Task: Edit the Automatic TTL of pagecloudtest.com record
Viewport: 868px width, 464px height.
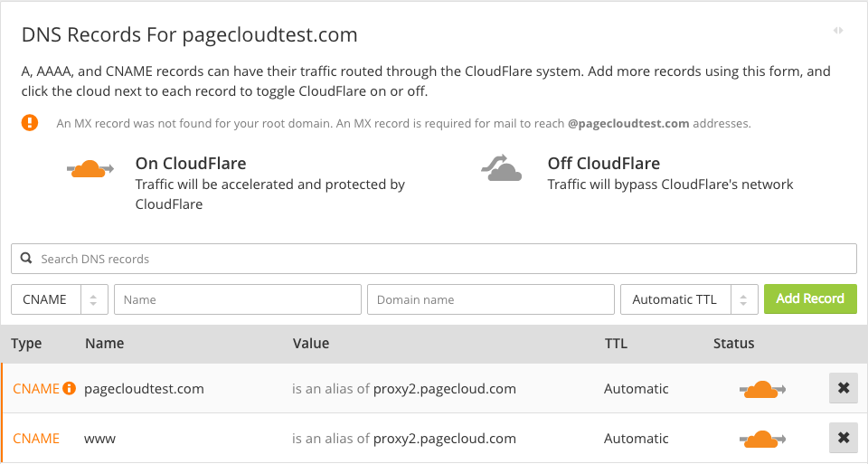Action: pos(637,389)
